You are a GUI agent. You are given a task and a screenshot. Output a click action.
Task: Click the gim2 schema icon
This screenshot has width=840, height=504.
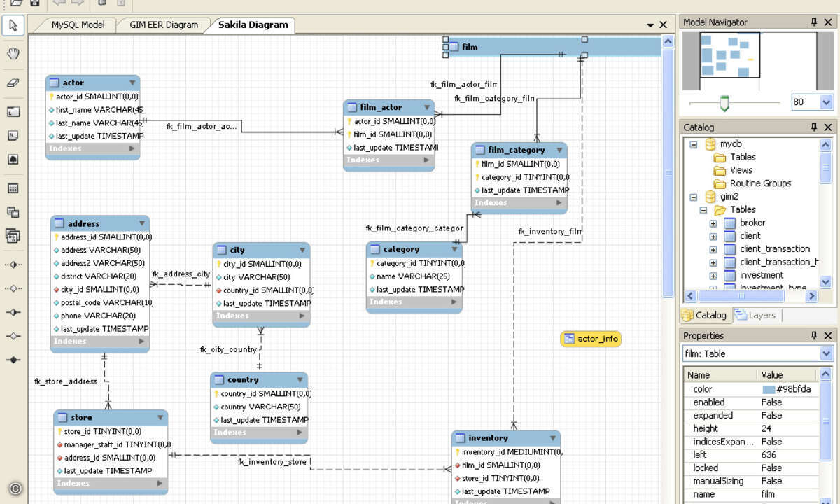[710, 197]
